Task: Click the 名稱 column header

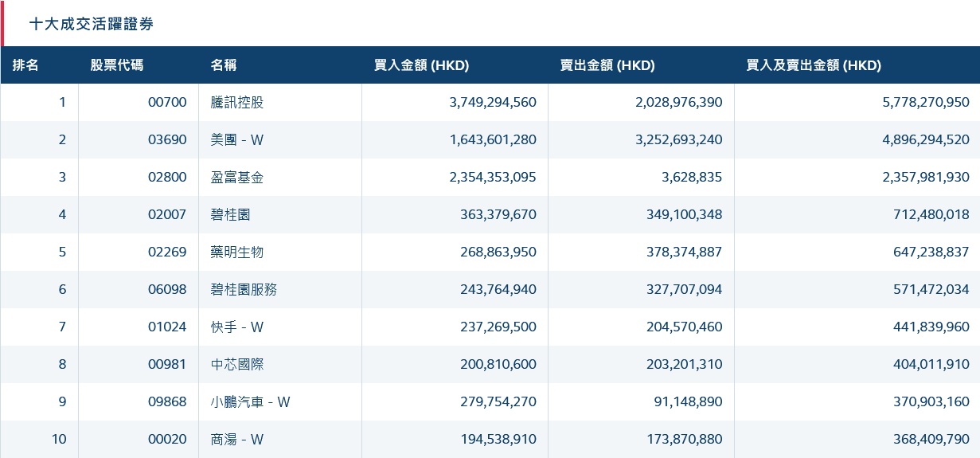Action: (x=224, y=65)
